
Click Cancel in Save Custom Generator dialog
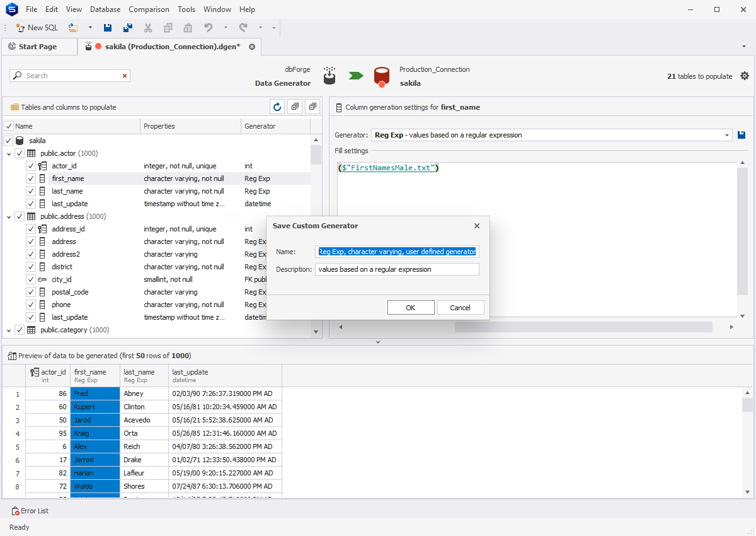click(461, 308)
